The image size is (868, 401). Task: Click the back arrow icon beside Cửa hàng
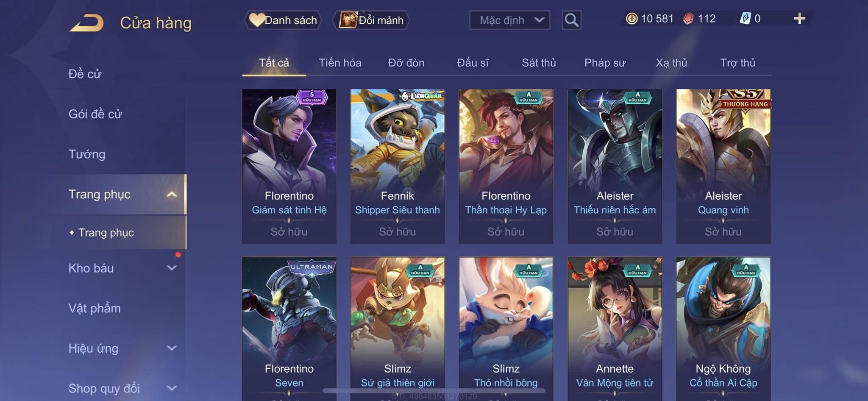tap(87, 23)
